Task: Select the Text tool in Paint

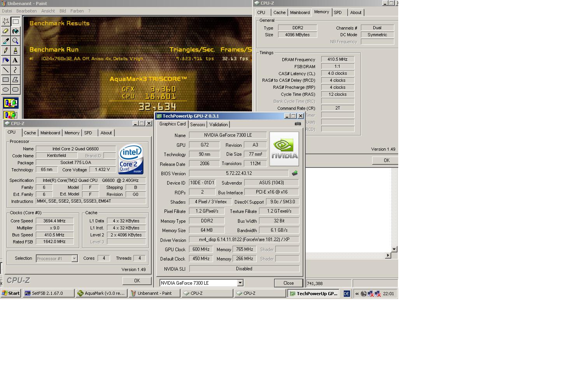Action: coord(16,60)
